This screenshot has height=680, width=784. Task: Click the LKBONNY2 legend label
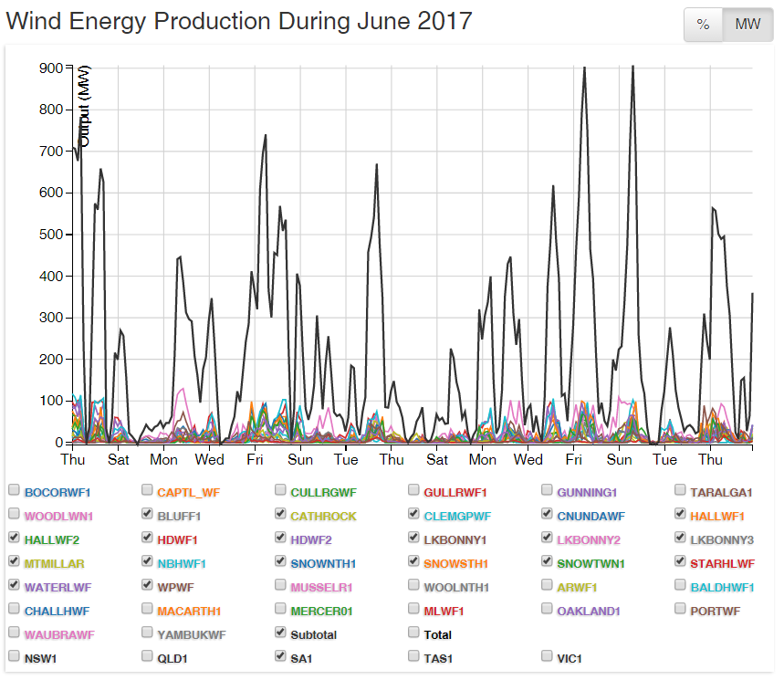(x=588, y=539)
